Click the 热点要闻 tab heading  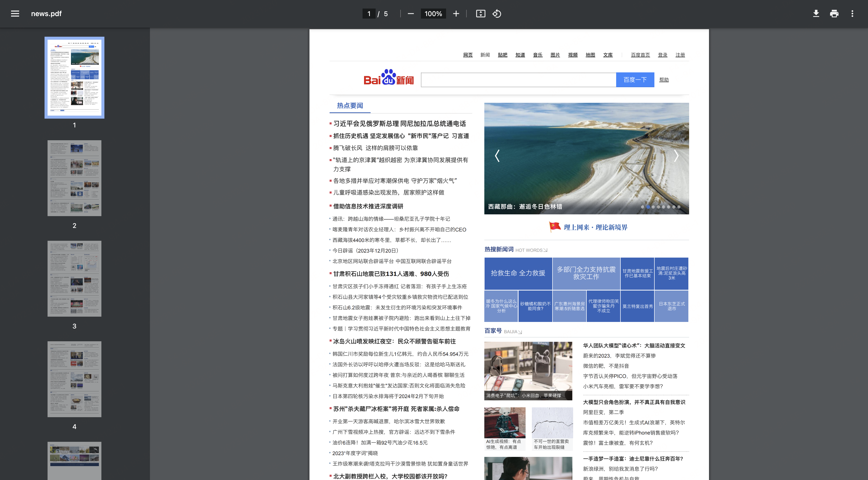[350, 106]
